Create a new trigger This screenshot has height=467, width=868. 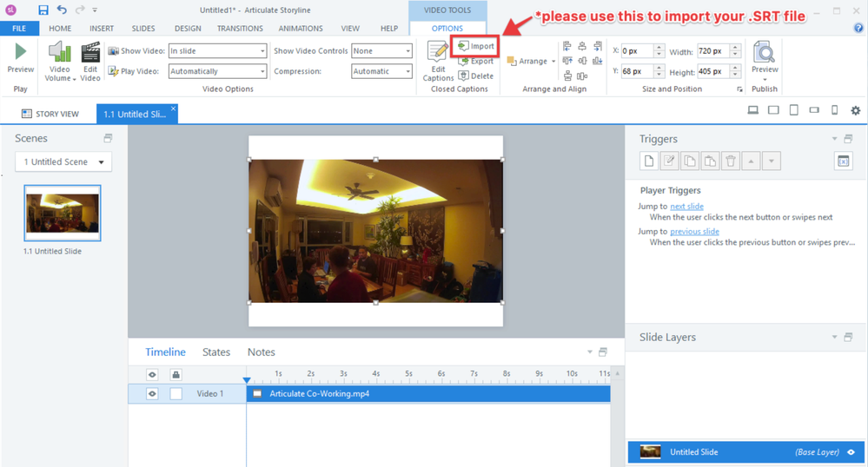(x=649, y=161)
